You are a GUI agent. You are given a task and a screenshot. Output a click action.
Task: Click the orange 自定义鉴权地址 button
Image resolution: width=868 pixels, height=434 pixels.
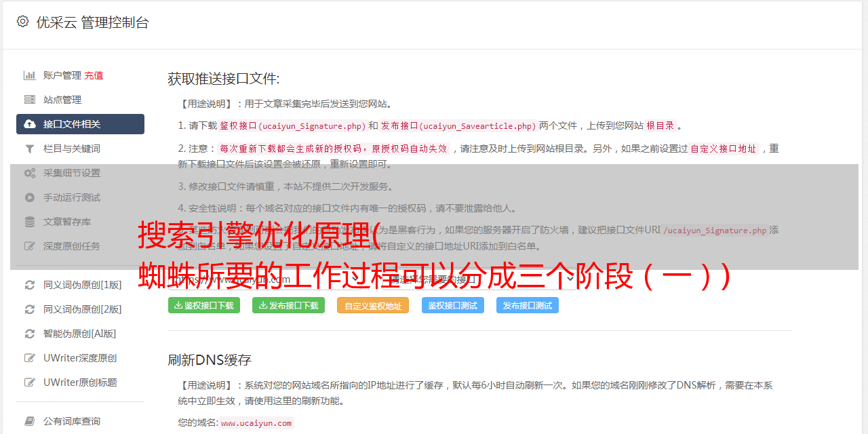pyautogui.click(x=372, y=305)
